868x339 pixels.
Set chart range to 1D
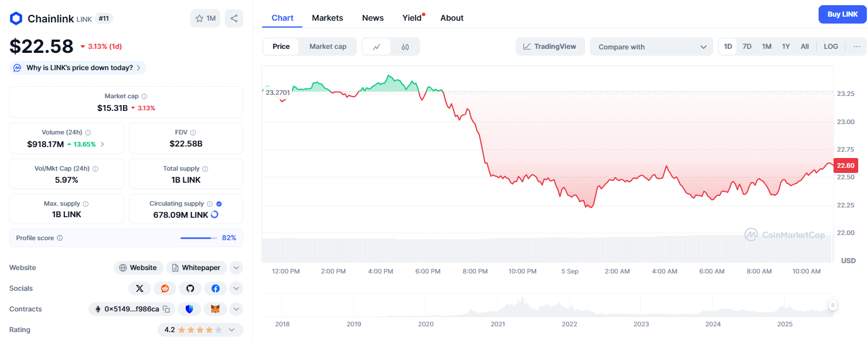(x=728, y=47)
